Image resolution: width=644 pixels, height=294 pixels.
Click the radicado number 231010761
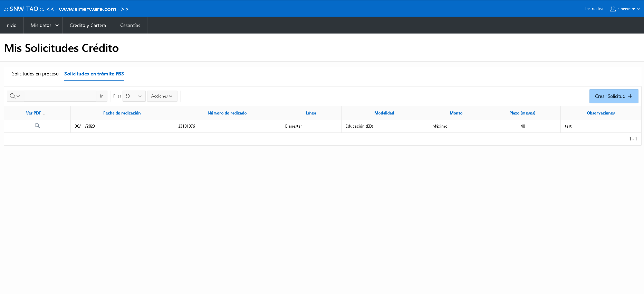click(188, 126)
